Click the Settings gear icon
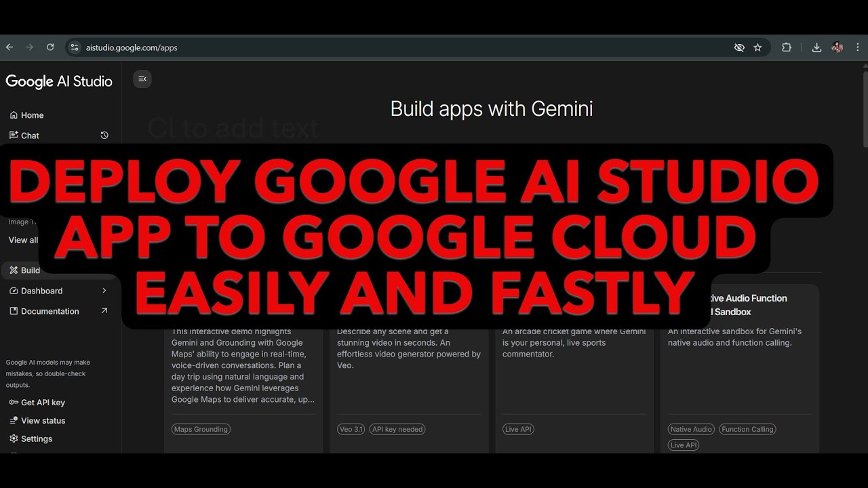This screenshot has width=868, height=488. [x=14, y=439]
